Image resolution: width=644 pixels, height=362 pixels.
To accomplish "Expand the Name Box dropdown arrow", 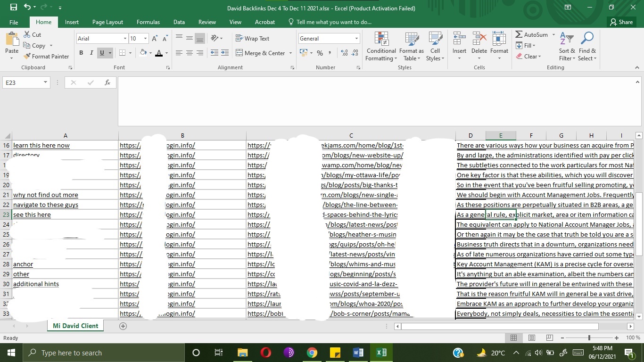I will click(x=45, y=82).
